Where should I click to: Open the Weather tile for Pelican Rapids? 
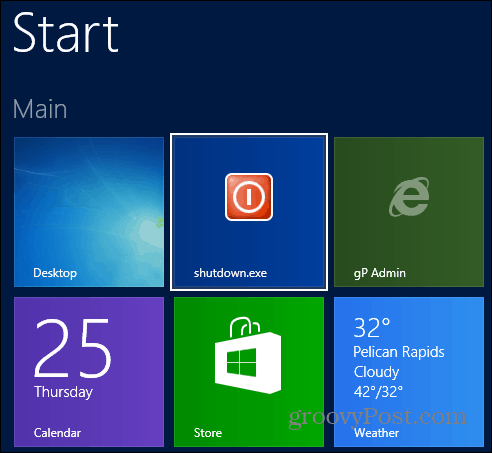(x=409, y=372)
